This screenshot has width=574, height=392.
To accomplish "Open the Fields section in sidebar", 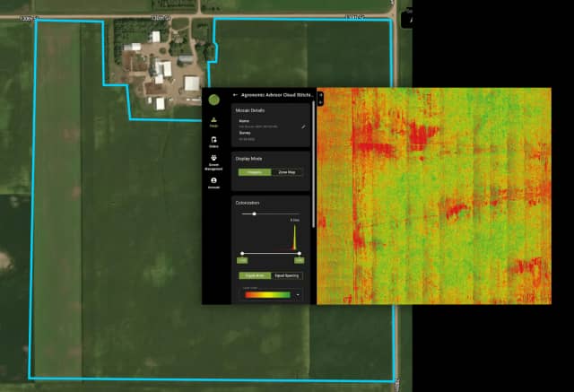I will 213,122.
